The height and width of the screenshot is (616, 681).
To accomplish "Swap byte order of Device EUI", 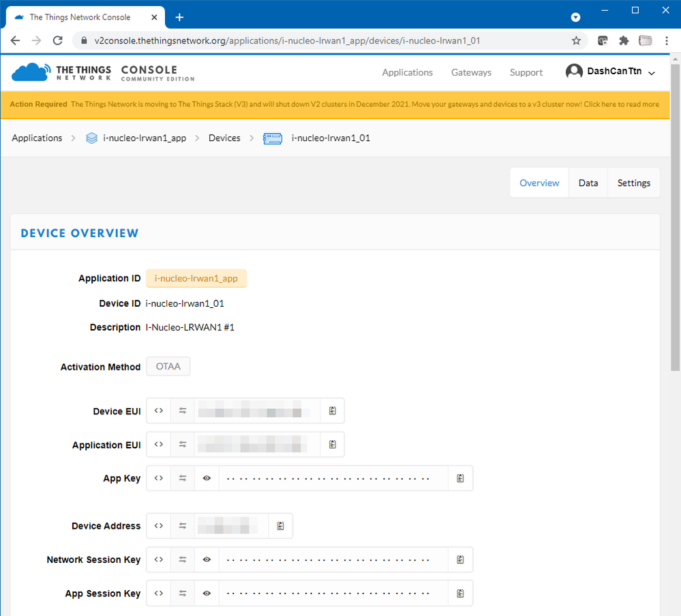I will click(183, 411).
